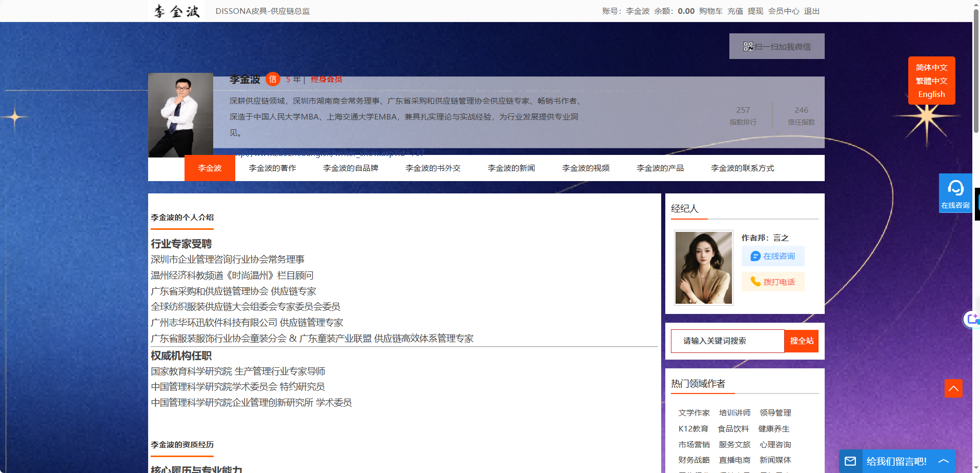Open the 李金波的联系方式 tab
The image size is (980, 473).
(742, 168)
